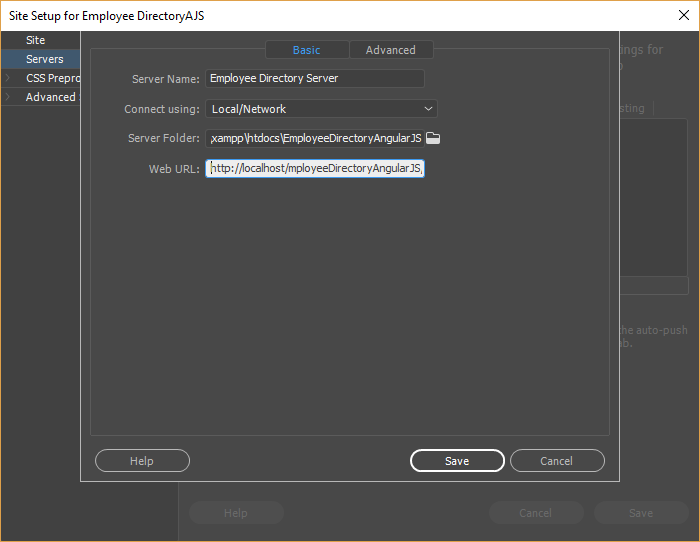This screenshot has width=700, height=542.
Task: Open Help for the server dialog
Action: click(142, 461)
